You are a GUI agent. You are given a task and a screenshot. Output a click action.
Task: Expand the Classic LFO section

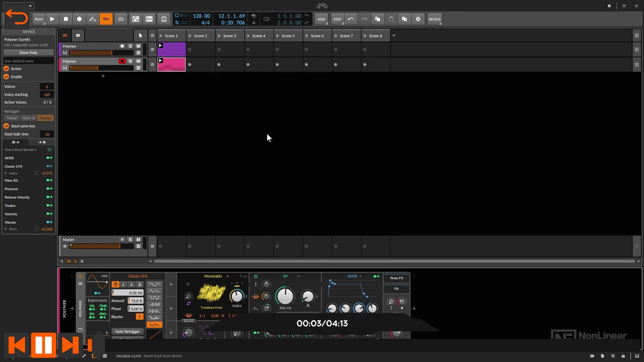click(13, 166)
